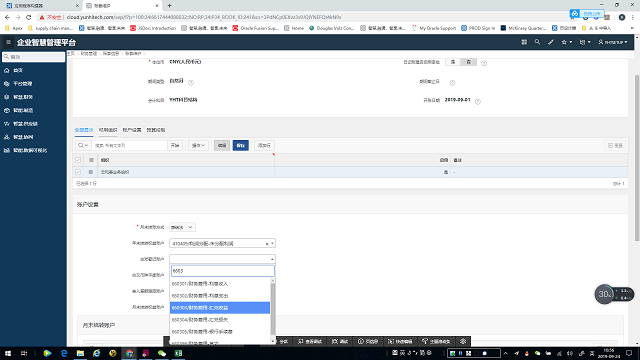Open a new browser tab with plus
The image size is (640, 360).
(169, 6)
